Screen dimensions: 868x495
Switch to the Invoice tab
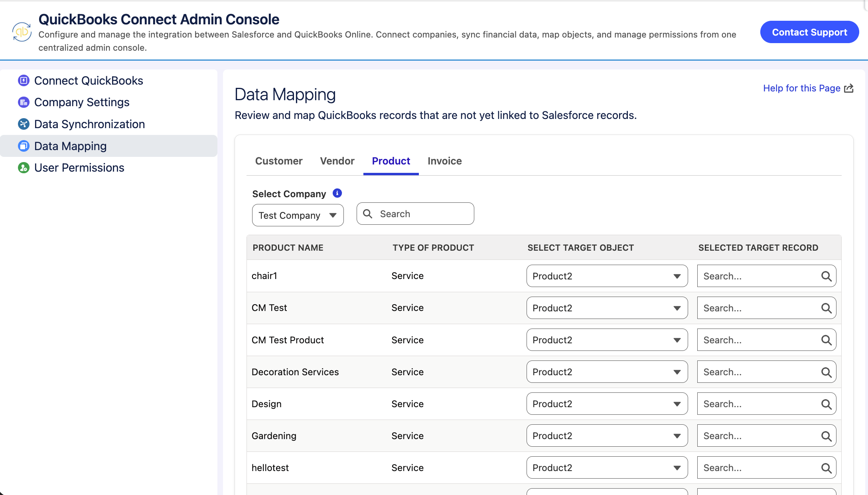(x=445, y=161)
